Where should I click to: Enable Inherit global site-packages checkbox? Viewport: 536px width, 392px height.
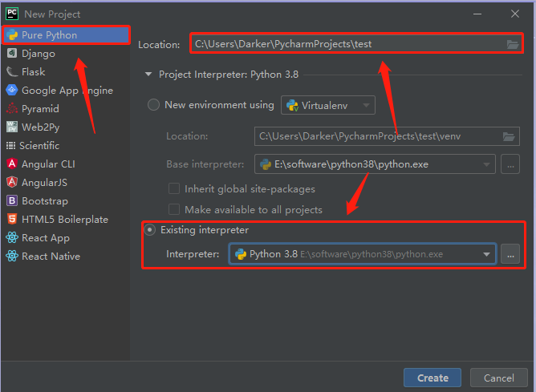click(x=174, y=188)
